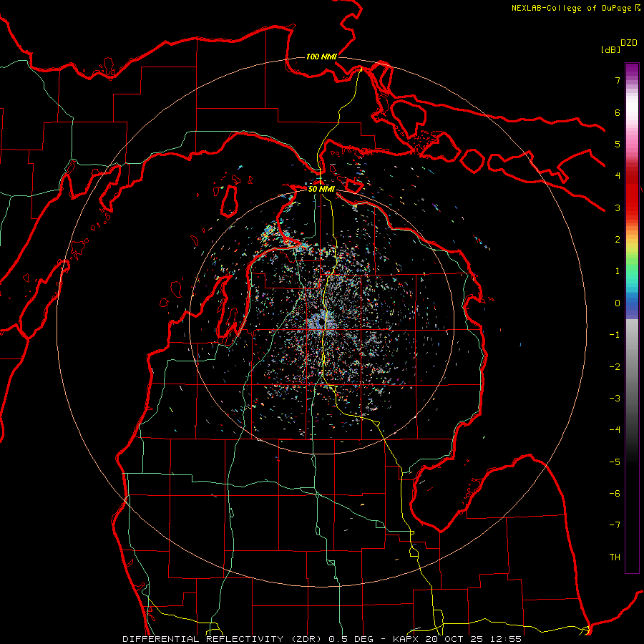This screenshot has height=644, width=644.
Task: Click the 0 value on ZDR scale
Action: click(618, 303)
